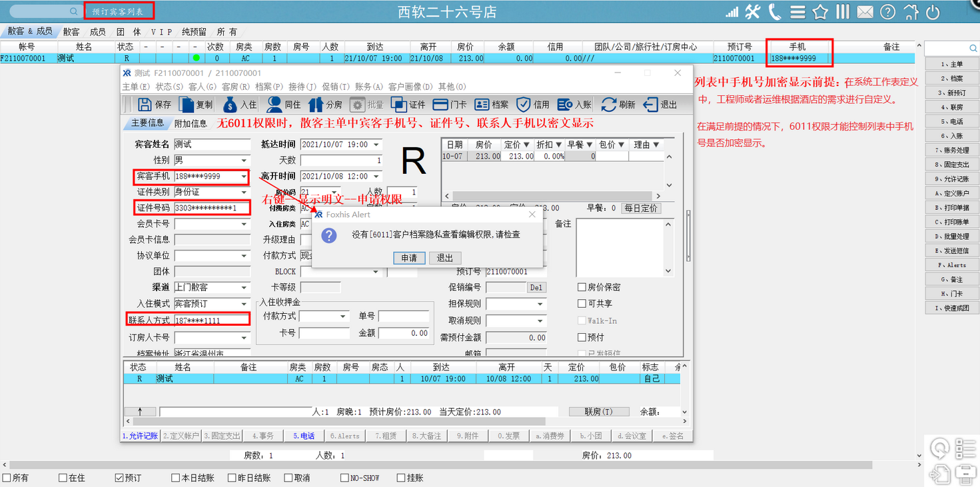Open the 渠道 channel dropdown

[244, 288]
